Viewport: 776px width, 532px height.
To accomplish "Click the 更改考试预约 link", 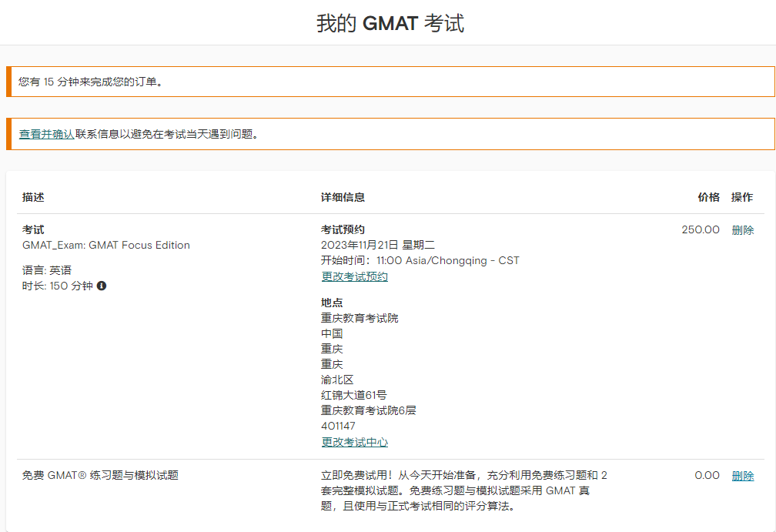I will pyautogui.click(x=354, y=276).
